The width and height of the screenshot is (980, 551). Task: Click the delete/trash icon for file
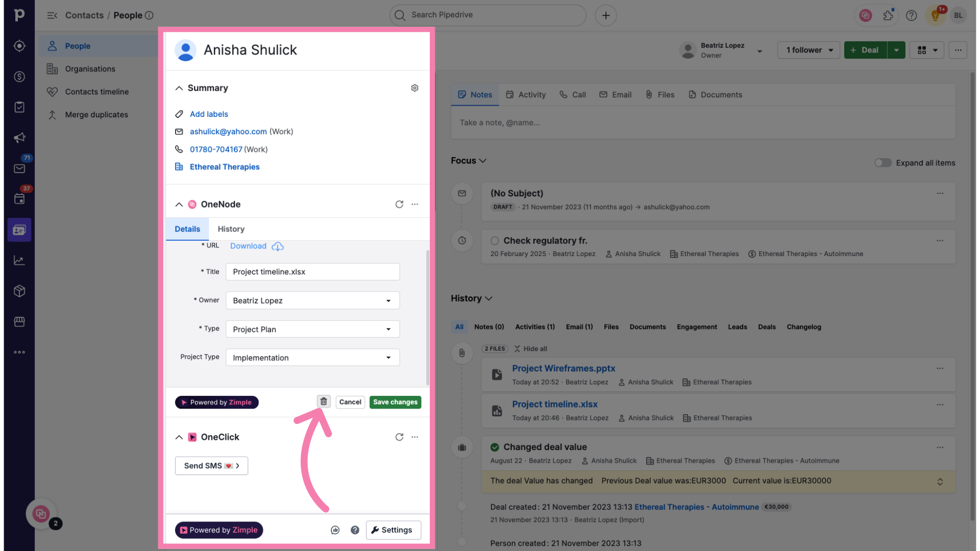[x=324, y=402]
